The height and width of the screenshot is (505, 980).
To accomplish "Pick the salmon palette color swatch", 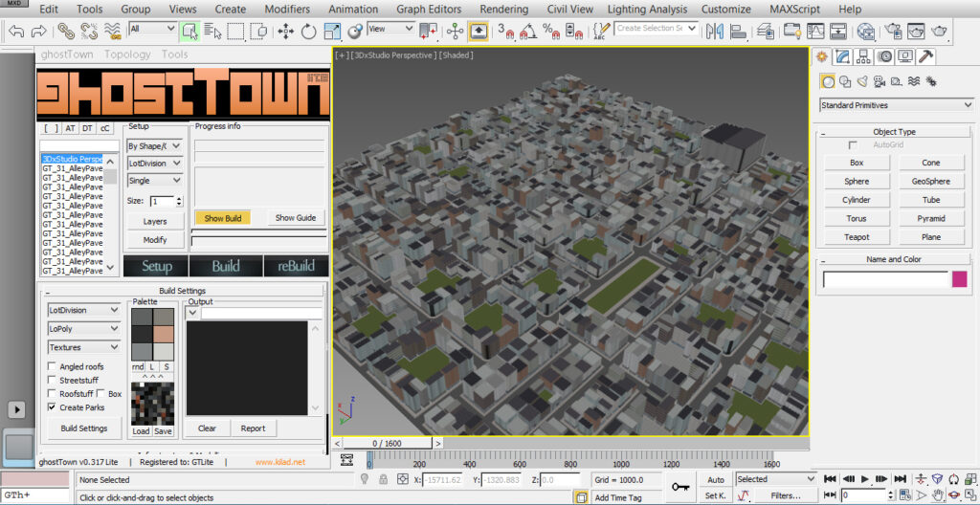I will click(163, 335).
